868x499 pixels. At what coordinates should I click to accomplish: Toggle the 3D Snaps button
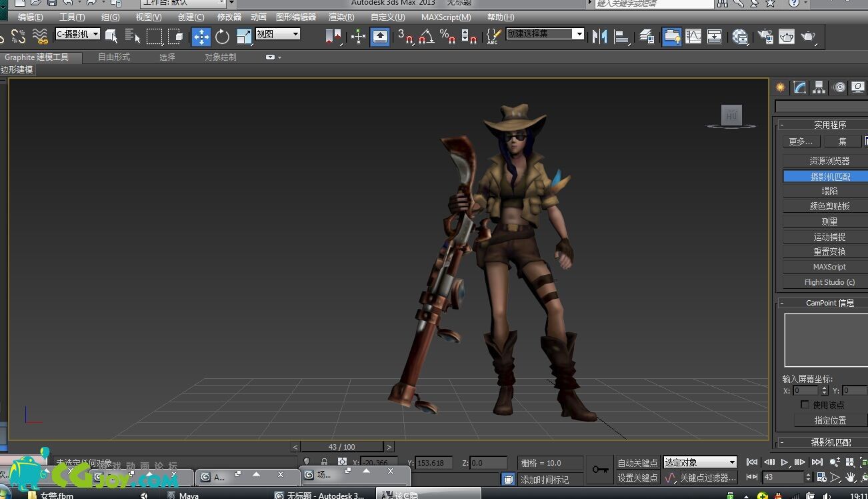(405, 36)
